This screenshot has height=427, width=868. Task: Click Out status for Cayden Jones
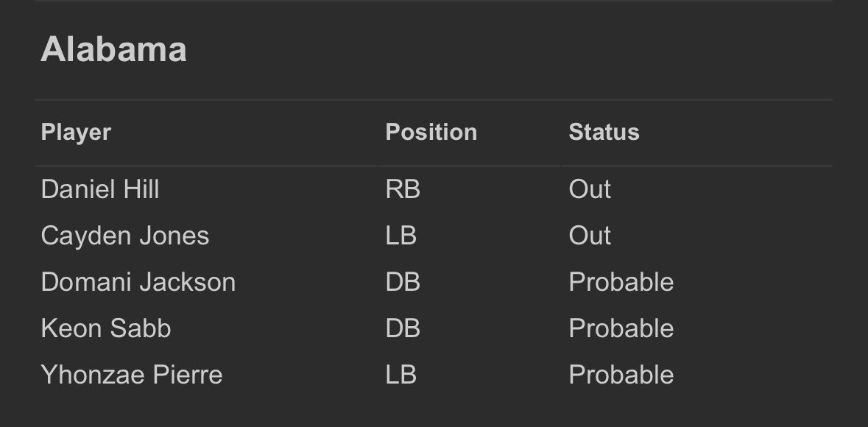(590, 236)
